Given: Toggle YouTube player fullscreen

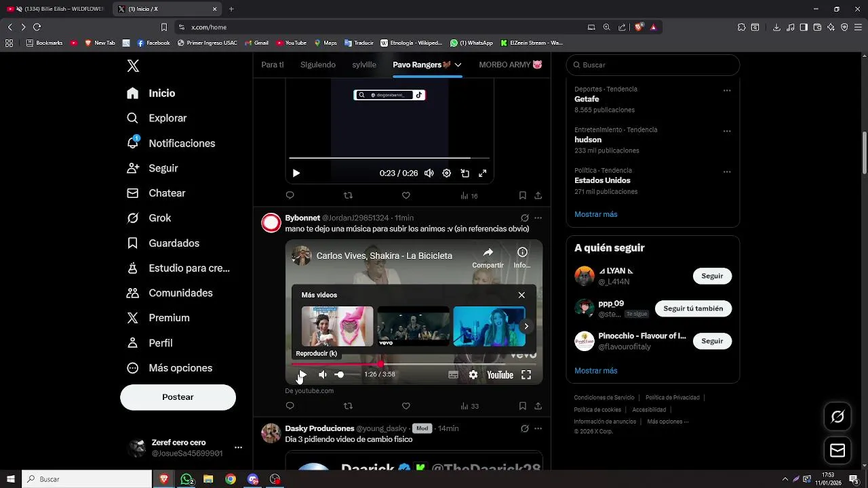Looking at the screenshot, I should 526,375.
